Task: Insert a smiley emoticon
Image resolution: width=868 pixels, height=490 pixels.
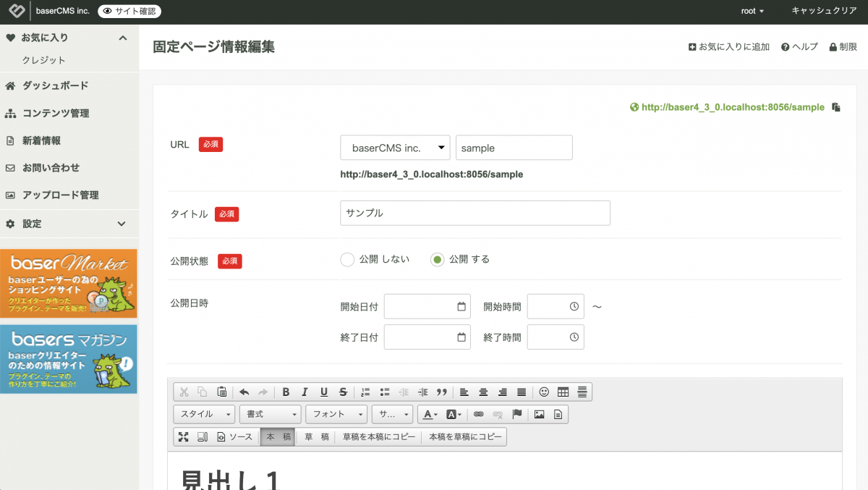Action: pyautogui.click(x=544, y=392)
